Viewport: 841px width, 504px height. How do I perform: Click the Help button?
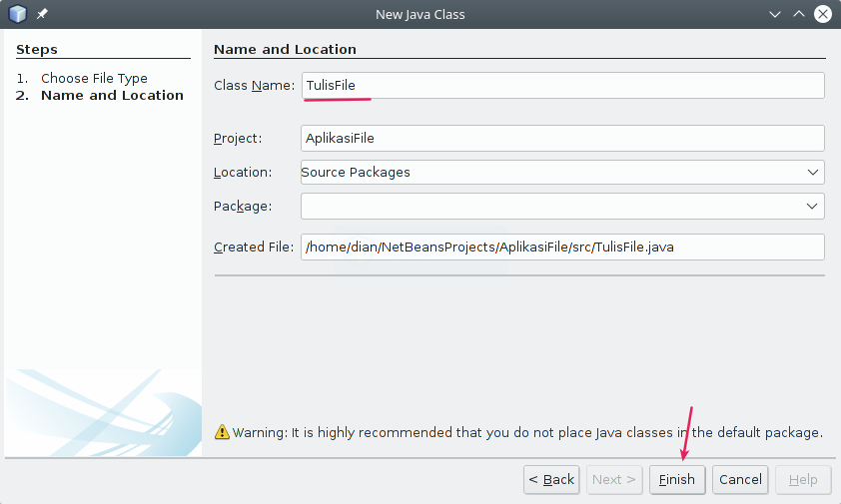click(x=802, y=479)
